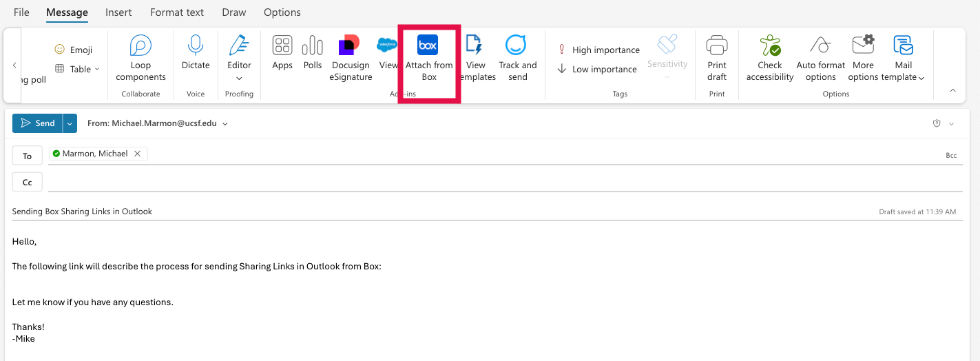Open Auto format options
Image resolution: width=980 pixels, height=361 pixels.
pyautogui.click(x=820, y=59)
